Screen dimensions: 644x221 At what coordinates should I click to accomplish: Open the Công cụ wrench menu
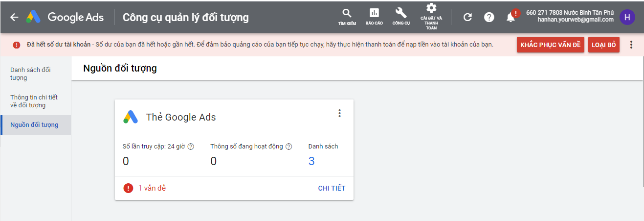coord(401,17)
